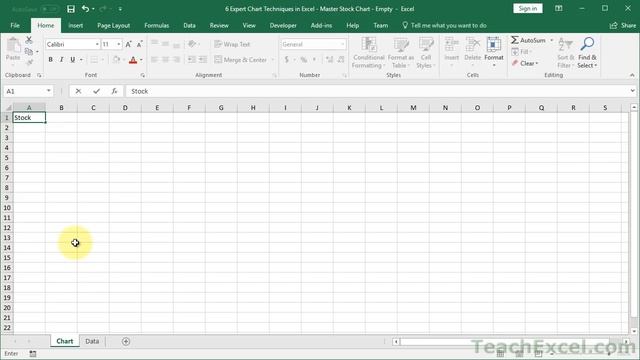640x360 pixels.
Task: Open Sort & Filter
Action: click(x=565, y=53)
